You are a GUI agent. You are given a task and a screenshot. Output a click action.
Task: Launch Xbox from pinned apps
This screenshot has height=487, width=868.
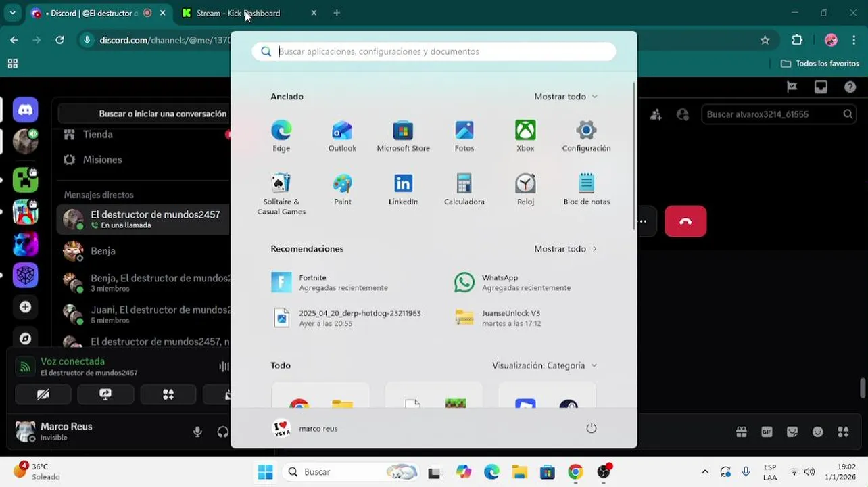click(x=525, y=135)
